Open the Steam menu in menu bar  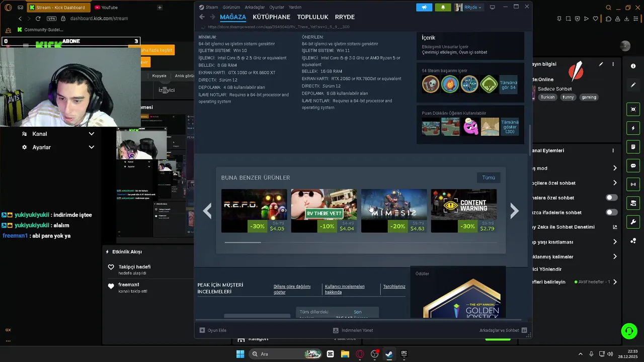point(212,7)
